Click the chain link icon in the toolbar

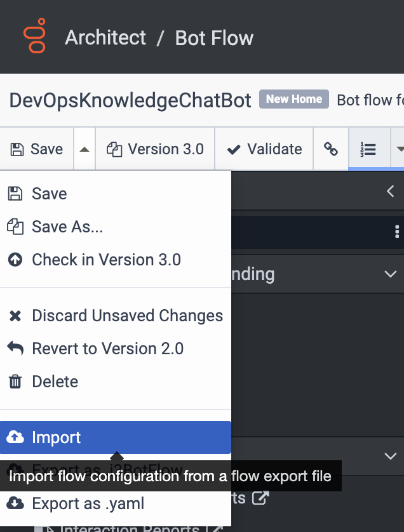331,149
